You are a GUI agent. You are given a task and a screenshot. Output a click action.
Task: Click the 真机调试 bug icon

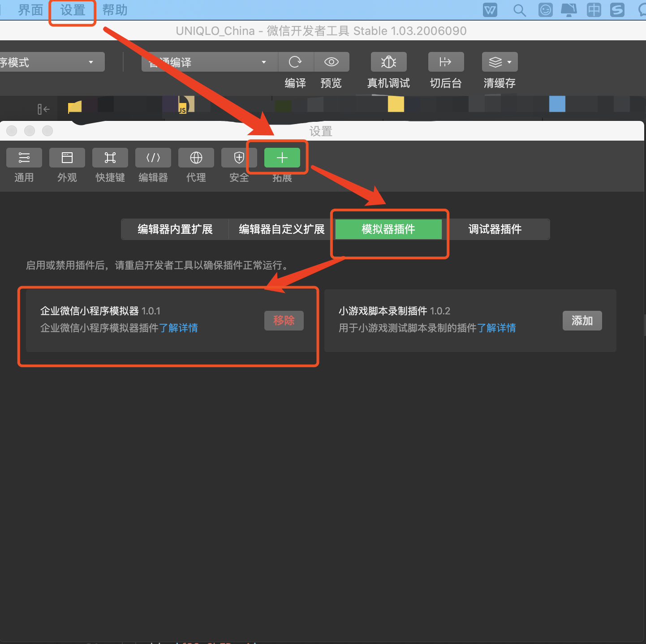388,62
